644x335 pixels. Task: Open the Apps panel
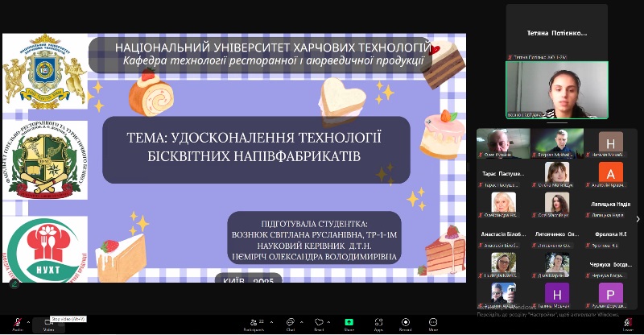(x=378, y=325)
